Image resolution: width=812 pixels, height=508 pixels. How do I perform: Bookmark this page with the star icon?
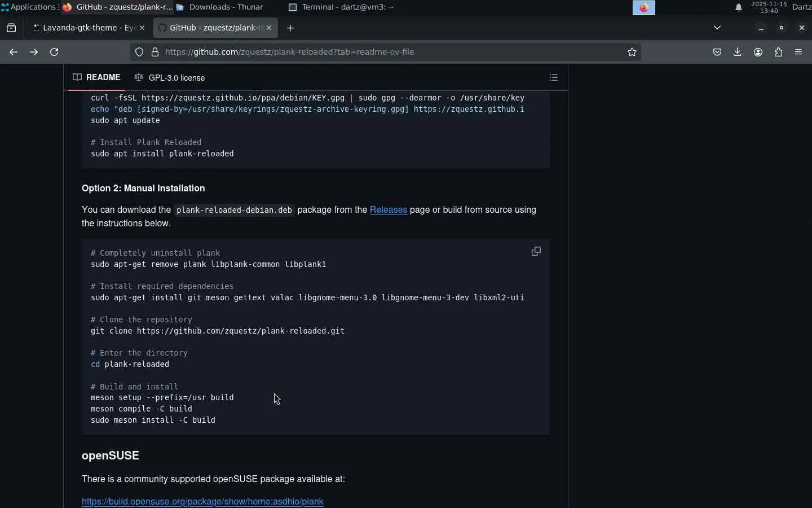click(x=632, y=52)
